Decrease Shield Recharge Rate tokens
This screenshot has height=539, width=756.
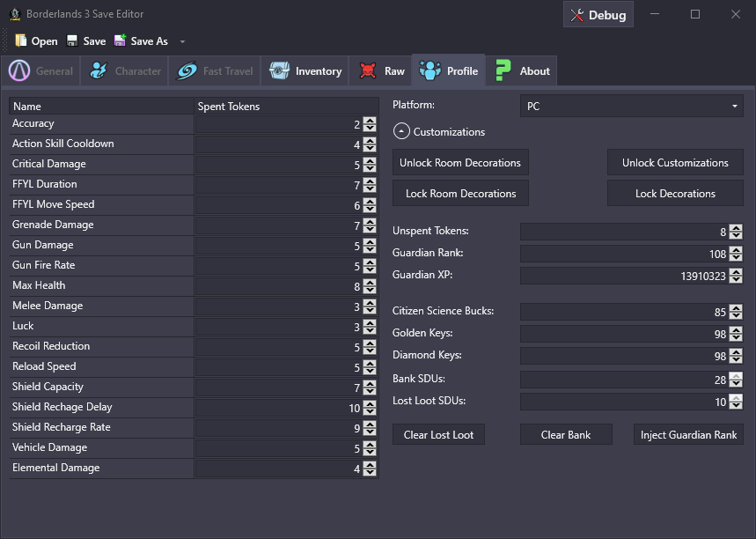[370, 432]
